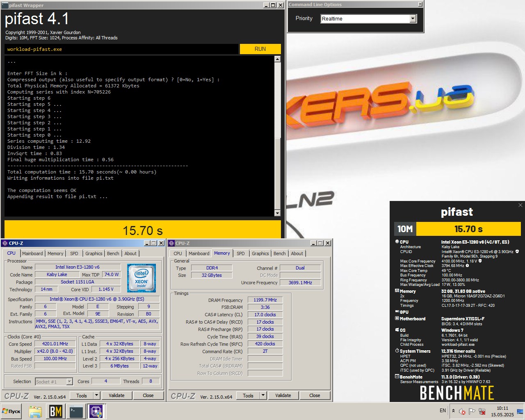This screenshot has height=420, width=525.
Task: Switch to Mainboard tab in CPU-Z processor window
Action: (32, 253)
